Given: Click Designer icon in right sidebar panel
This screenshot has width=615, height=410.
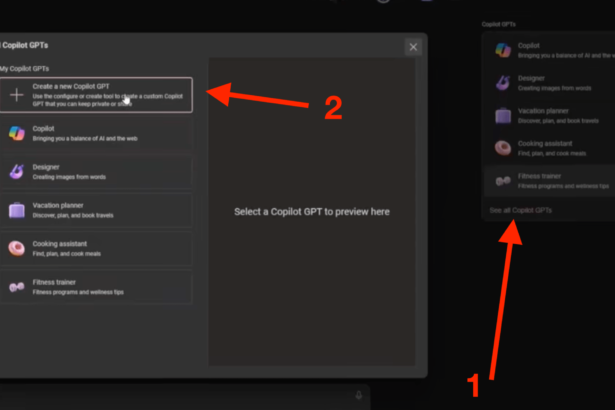Looking at the screenshot, I should [503, 83].
